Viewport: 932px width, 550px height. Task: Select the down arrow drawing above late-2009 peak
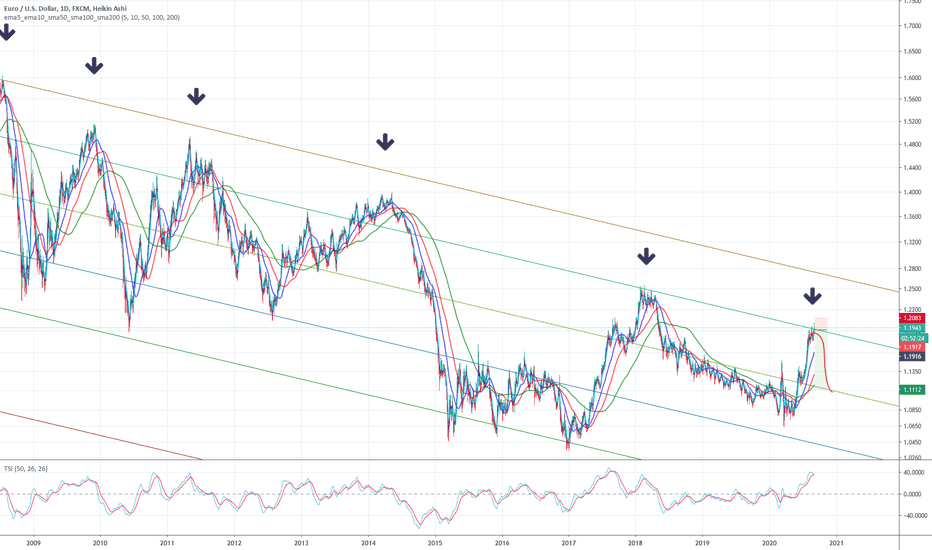pos(94,65)
